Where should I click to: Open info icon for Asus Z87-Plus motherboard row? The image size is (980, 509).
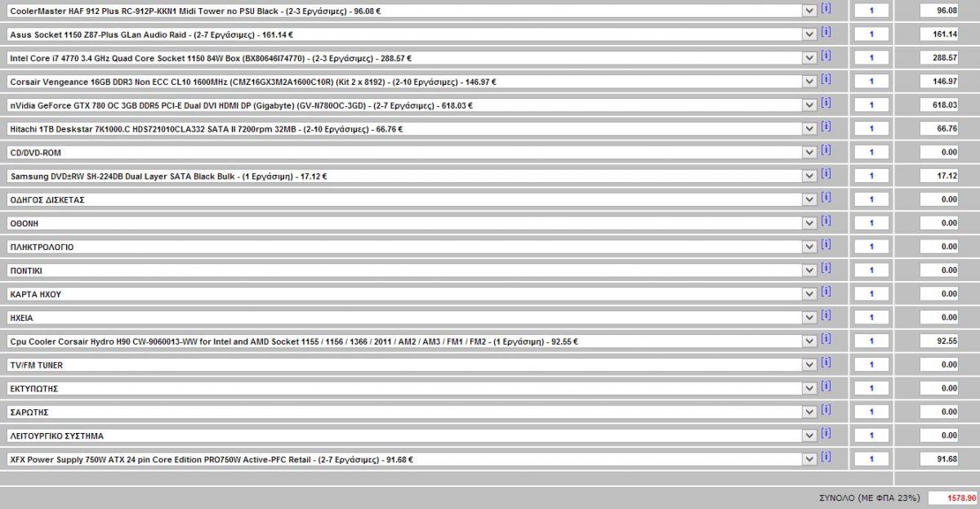point(826,33)
